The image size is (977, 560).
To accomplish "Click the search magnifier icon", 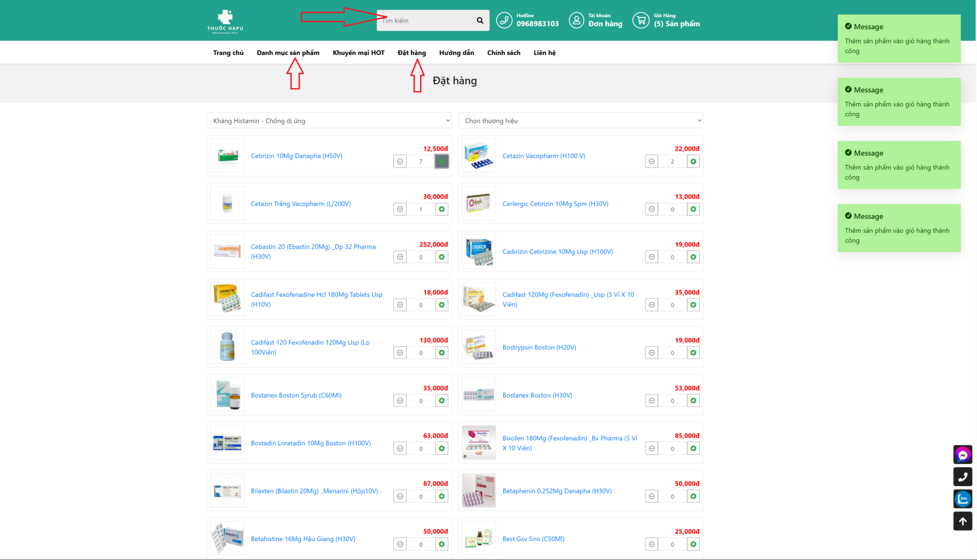I will pyautogui.click(x=480, y=21).
